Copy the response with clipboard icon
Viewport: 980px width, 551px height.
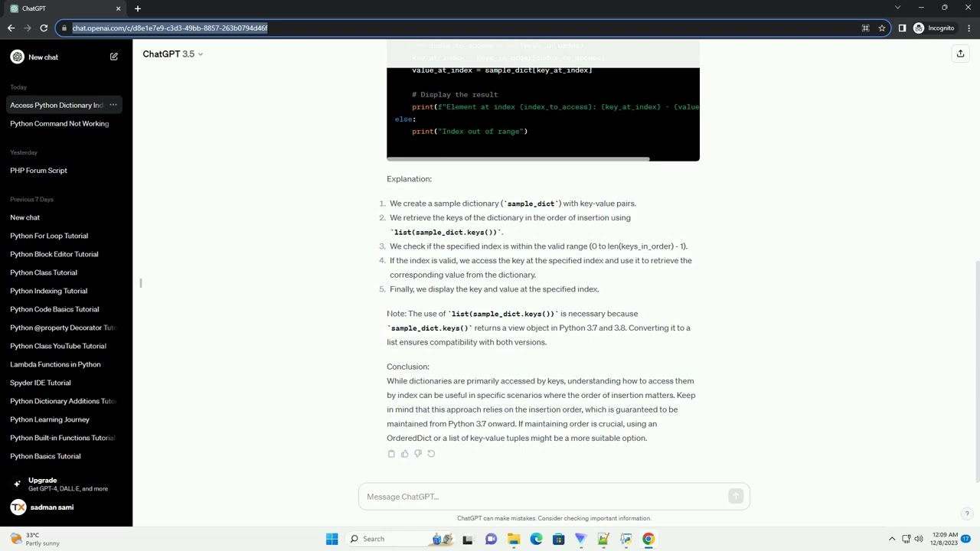click(x=391, y=454)
